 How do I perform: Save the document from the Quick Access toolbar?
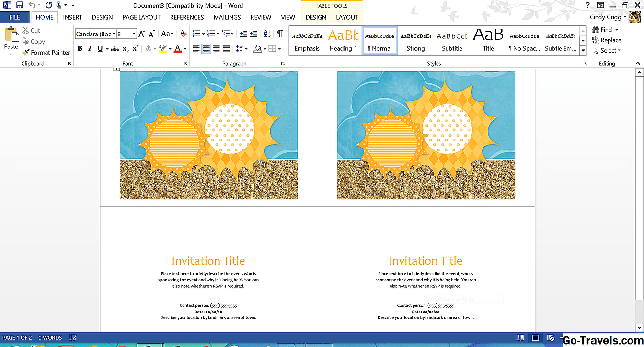click(20, 5)
